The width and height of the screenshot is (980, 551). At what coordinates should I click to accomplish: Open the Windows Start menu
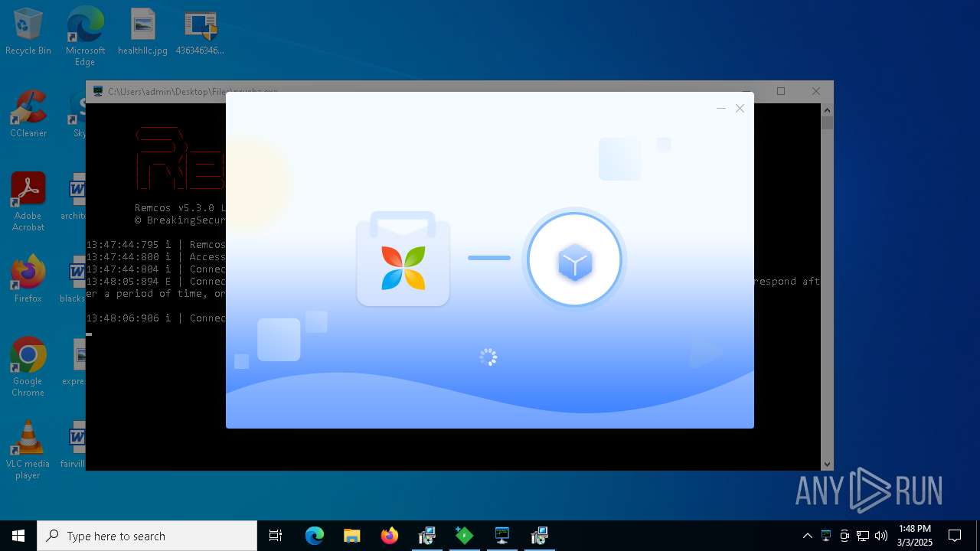(18, 536)
